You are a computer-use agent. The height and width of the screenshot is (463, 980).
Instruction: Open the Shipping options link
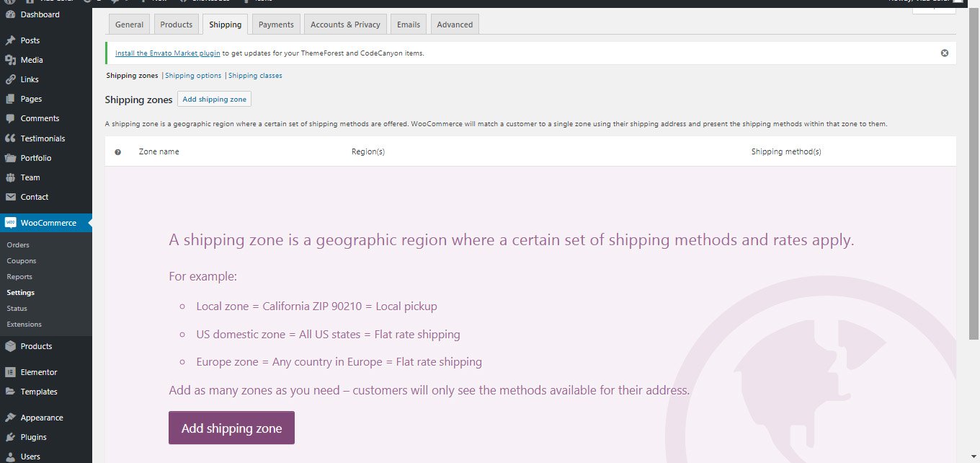click(193, 76)
